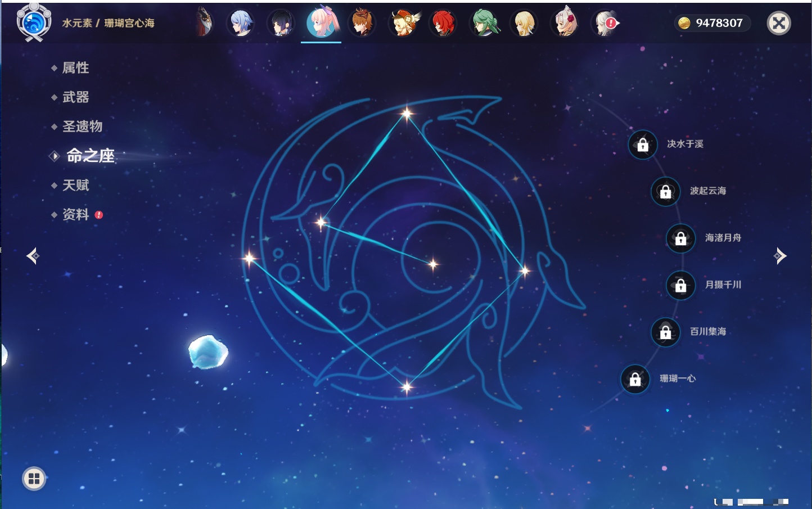
Task: Select Klee's avatar with red hat
Action: 403,23
